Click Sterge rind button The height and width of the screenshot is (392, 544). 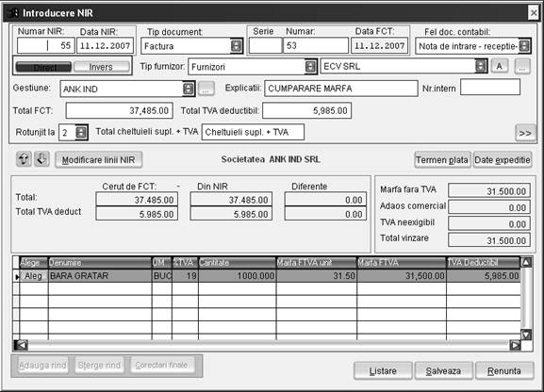pyautogui.click(x=99, y=366)
